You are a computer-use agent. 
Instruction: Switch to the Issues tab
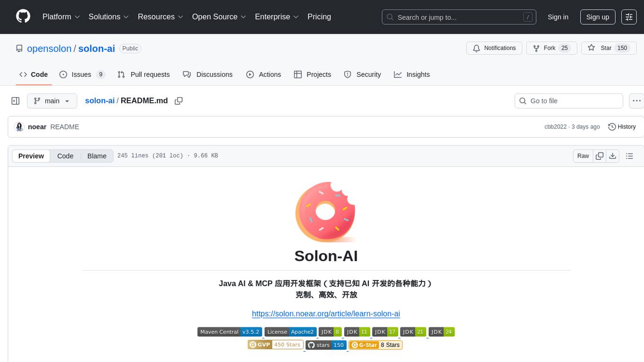pyautogui.click(x=82, y=74)
